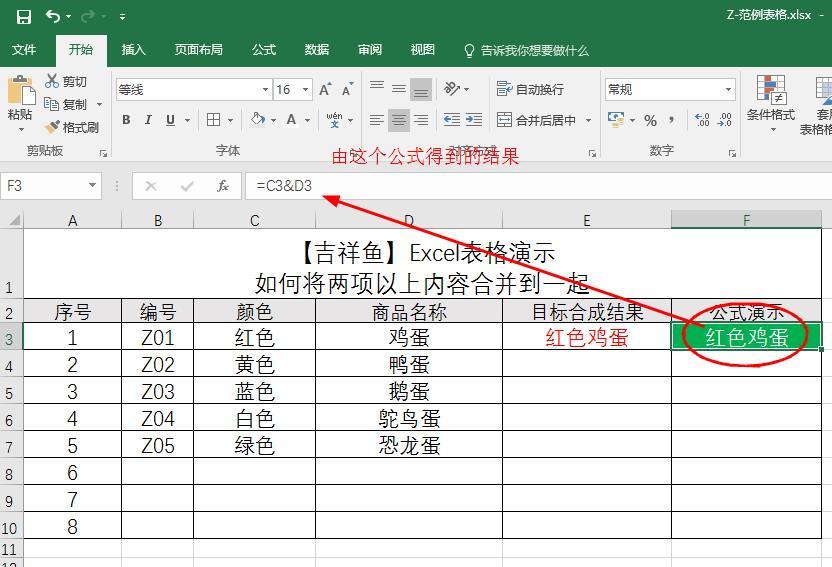This screenshot has width=832, height=567.
Task: Increase font size with larger A icon
Action: [325, 89]
